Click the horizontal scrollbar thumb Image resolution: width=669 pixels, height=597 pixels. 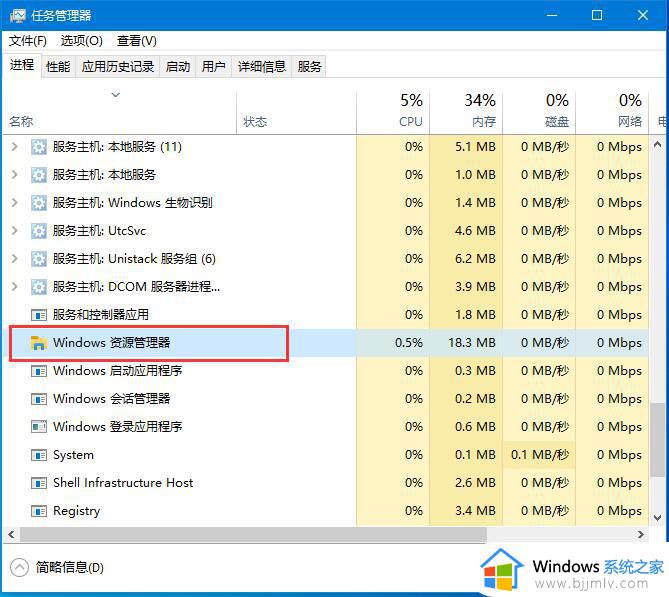(253, 534)
